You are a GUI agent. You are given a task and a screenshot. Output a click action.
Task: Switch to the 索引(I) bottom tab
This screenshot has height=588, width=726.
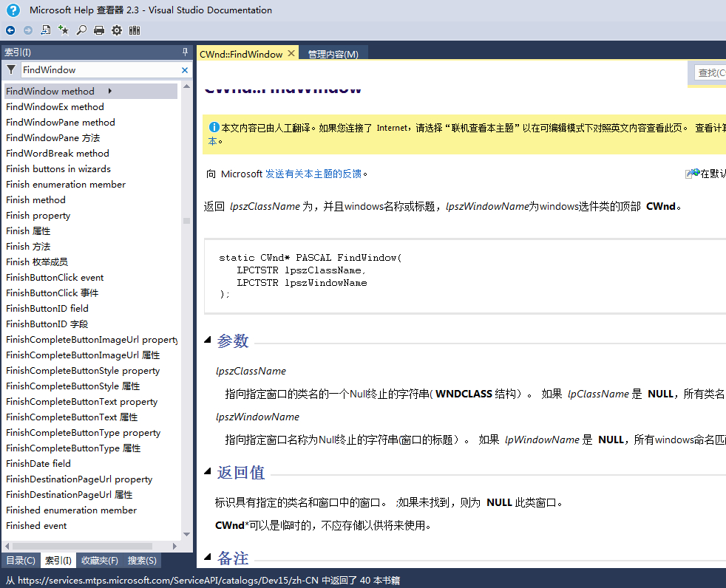(x=58, y=560)
